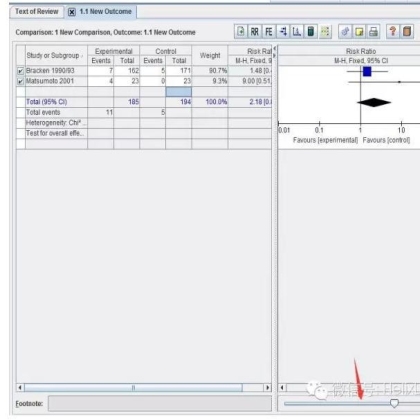Click the RR effect measure button
420x420 pixels.
pyautogui.click(x=255, y=32)
